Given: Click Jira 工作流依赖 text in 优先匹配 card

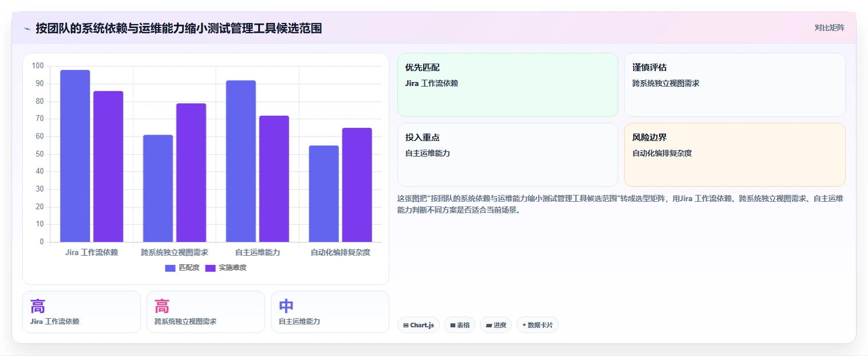Looking at the screenshot, I should (432, 83).
